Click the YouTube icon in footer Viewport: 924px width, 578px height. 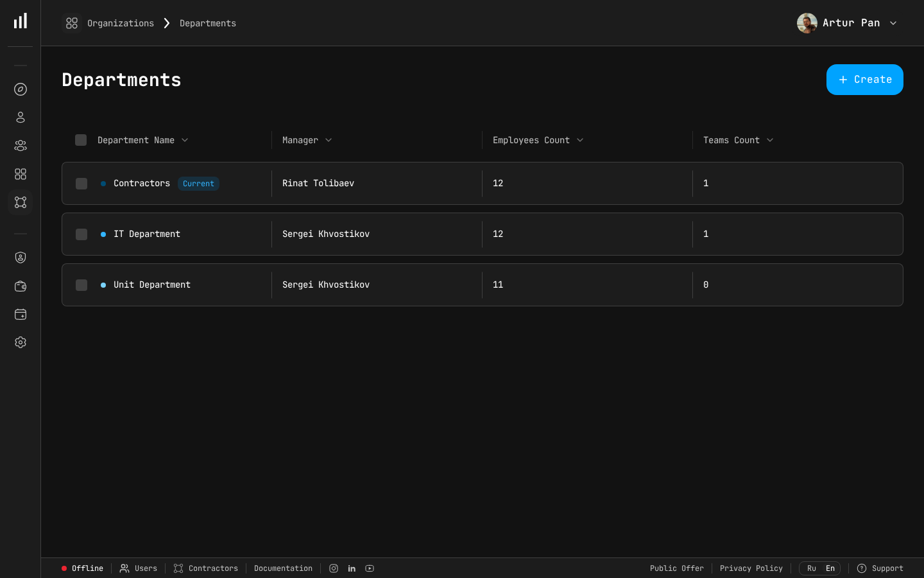[x=370, y=568]
